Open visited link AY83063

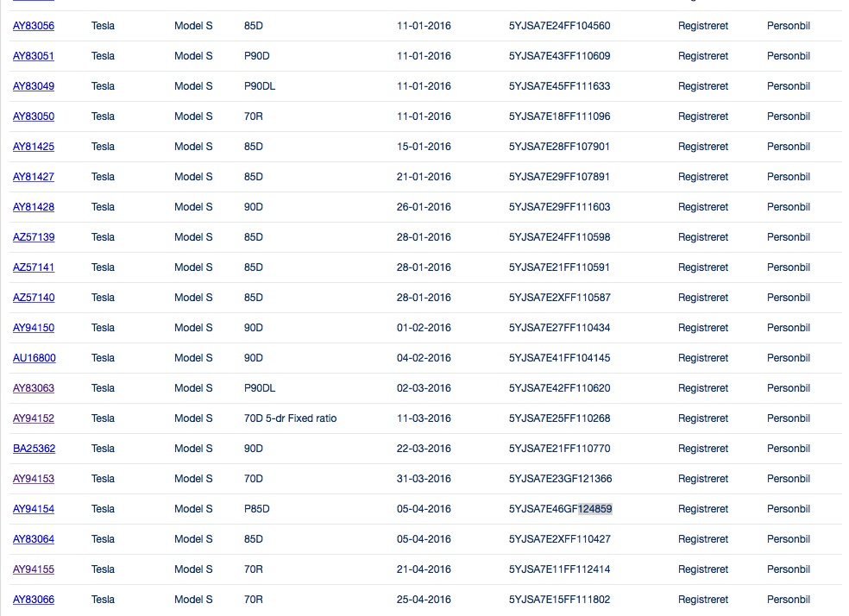pos(34,388)
